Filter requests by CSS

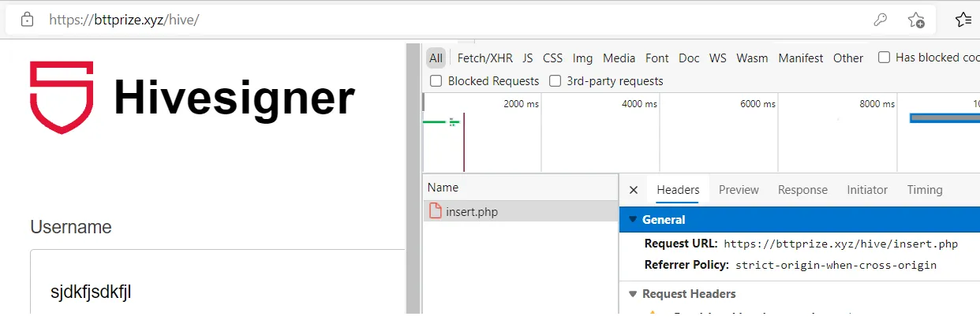click(x=553, y=58)
